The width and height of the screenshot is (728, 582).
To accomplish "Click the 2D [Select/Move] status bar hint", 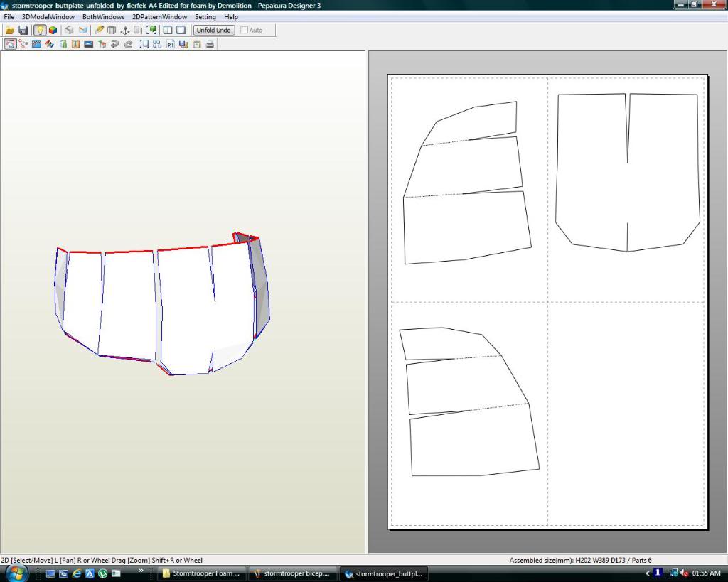I will [102, 560].
